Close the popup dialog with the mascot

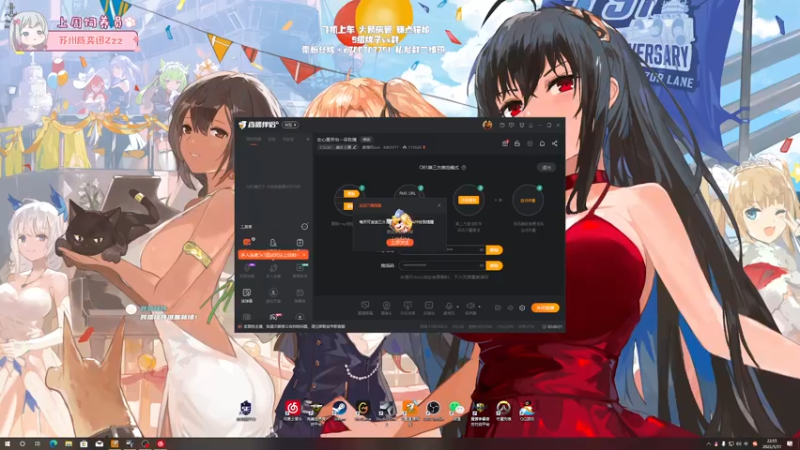point(439,206)
